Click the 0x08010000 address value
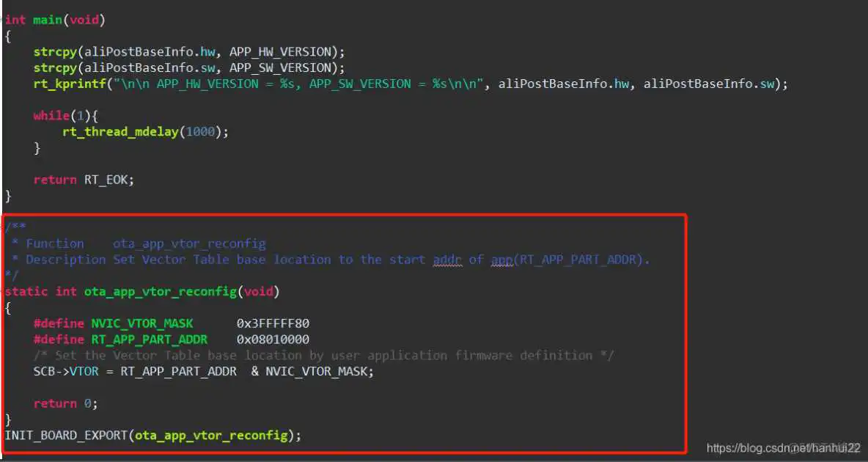Viewport: 868px width, 462px height. 272,340
